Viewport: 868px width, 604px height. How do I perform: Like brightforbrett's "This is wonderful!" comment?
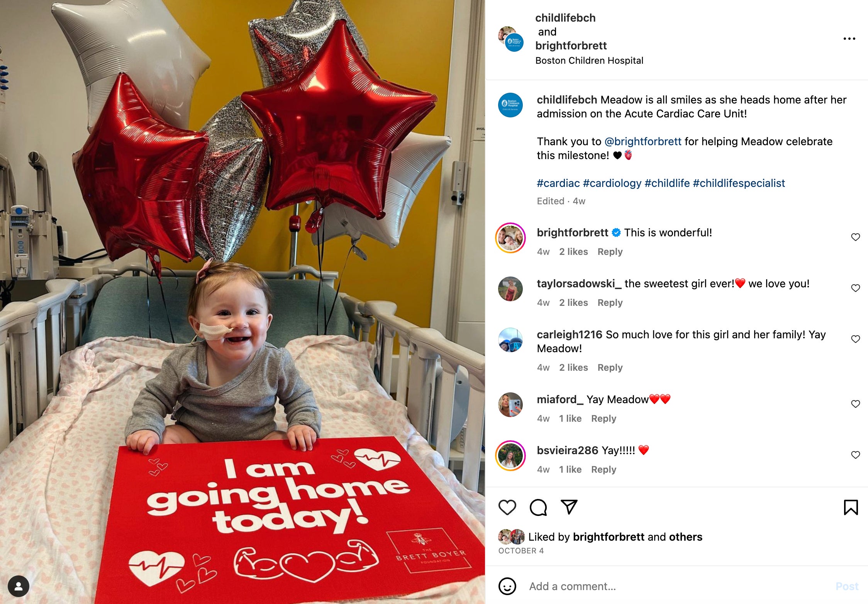[855, 237]
